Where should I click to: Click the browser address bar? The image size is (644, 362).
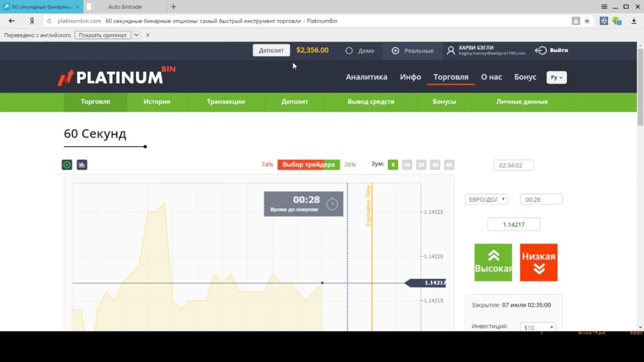[x=312, y=21]
